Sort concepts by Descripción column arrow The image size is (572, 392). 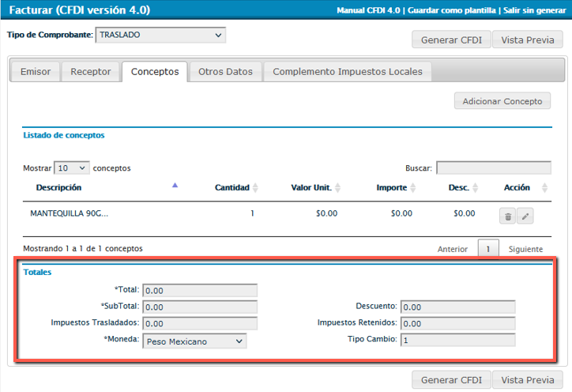pos(175,186)
